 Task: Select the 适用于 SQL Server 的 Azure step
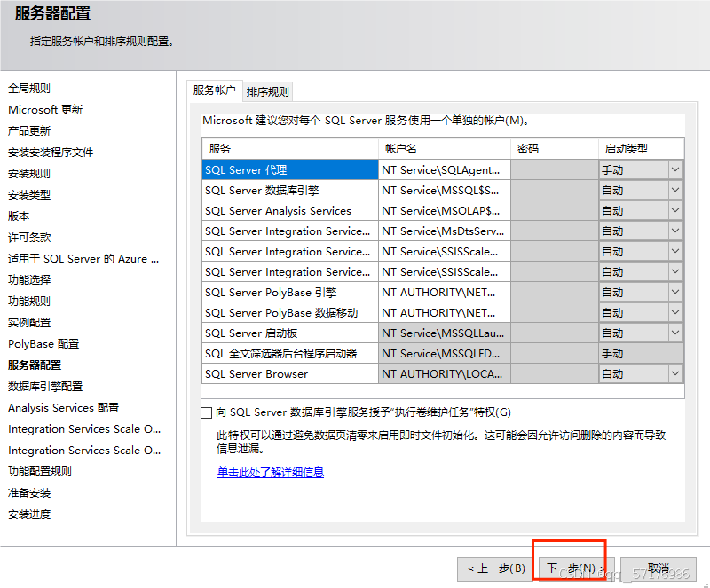[83, 258]
